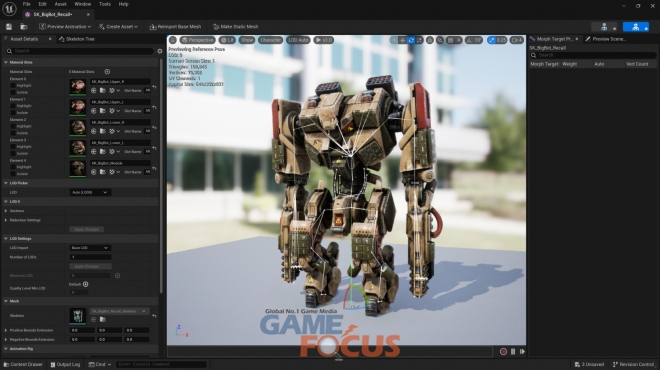
Task: Add a material slot with plus icon
Action: 107,72
